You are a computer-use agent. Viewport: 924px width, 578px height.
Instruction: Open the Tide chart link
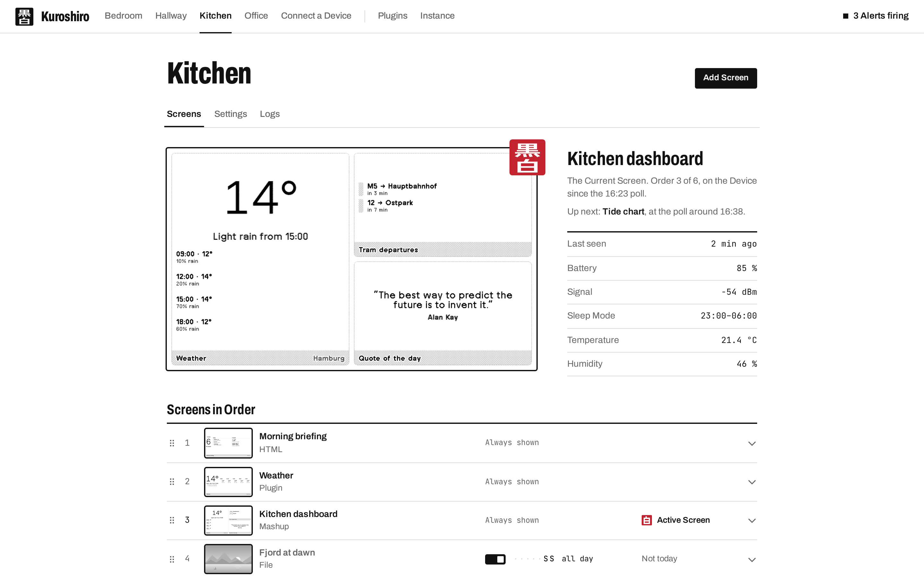(623, 211)
